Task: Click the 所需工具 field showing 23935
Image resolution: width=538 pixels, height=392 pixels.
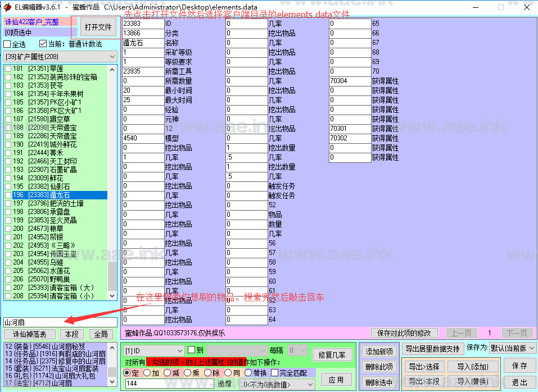Action: (x=143, y=71)
